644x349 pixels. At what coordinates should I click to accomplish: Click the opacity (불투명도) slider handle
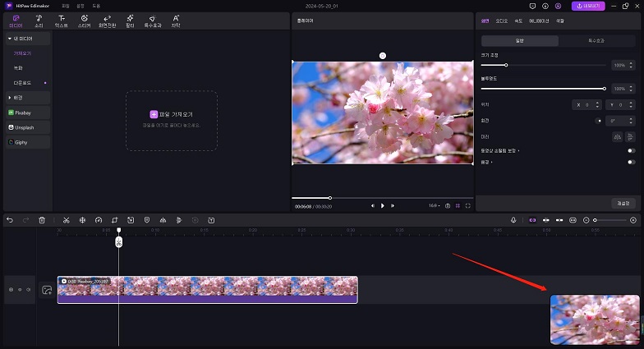pos(605,88)
